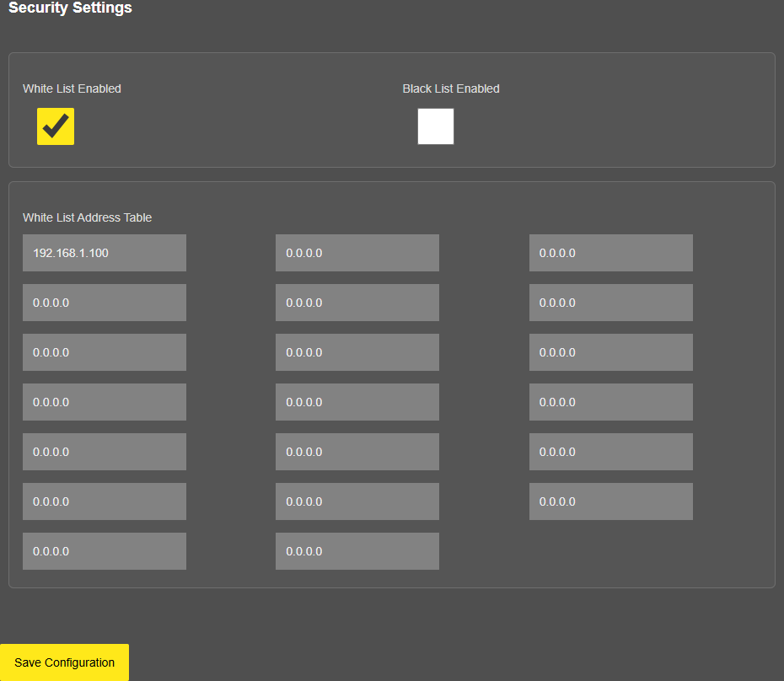Click the Black List Enabled label
The width and height of the screenshot is (784, 681).
point(451,88)
